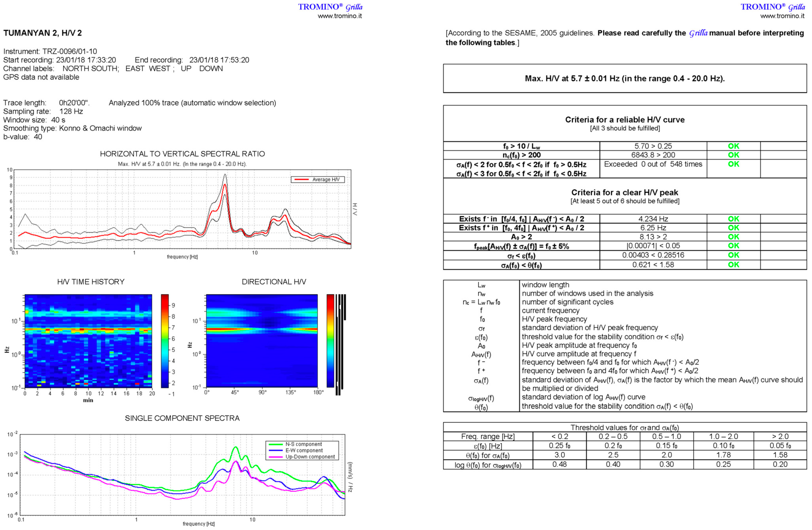Click the Sampling rate 128 Hz line
812x530 pixels.
click(43, 111)
